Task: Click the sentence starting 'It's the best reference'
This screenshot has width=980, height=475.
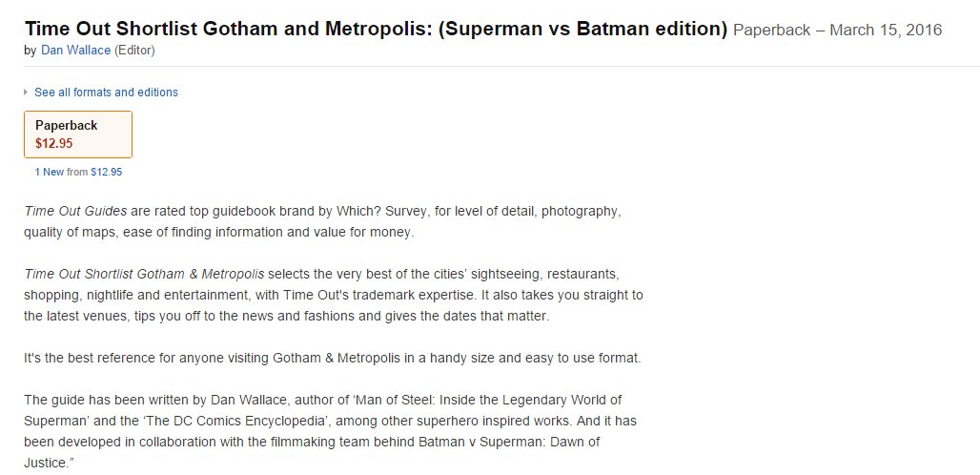Action: pos(333,359)
